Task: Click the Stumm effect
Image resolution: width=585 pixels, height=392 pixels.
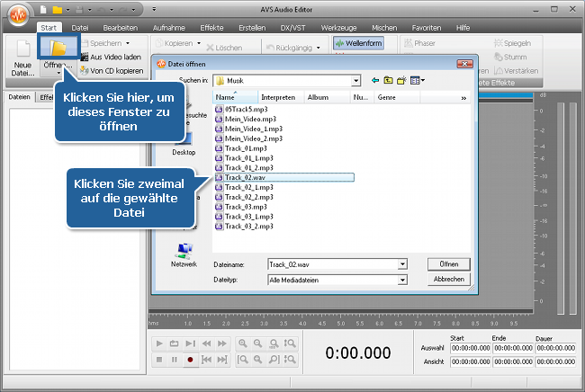Action: tap(511, 57)
